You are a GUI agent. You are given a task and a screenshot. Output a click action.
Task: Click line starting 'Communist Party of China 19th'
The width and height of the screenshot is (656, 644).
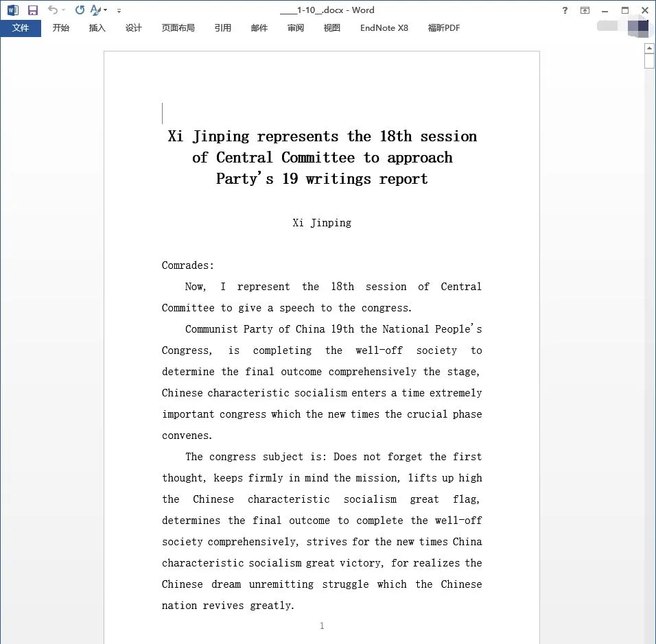[x=333, y=329]
